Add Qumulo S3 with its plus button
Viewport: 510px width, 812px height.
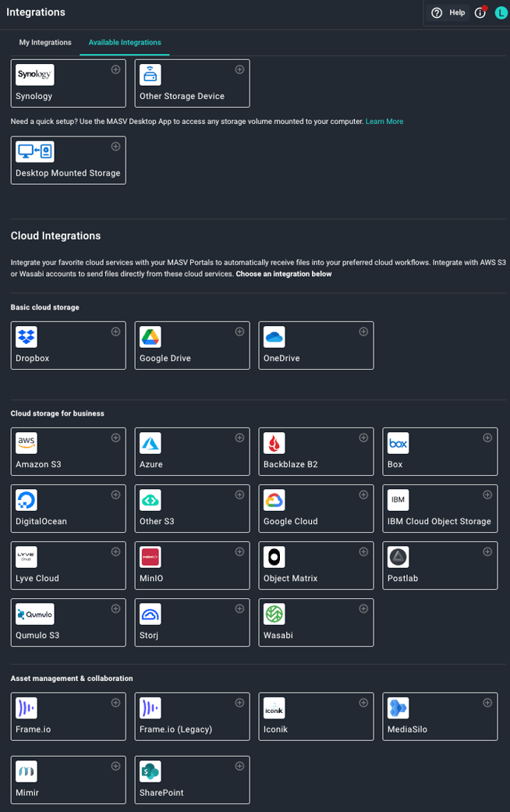pos(116,608)
